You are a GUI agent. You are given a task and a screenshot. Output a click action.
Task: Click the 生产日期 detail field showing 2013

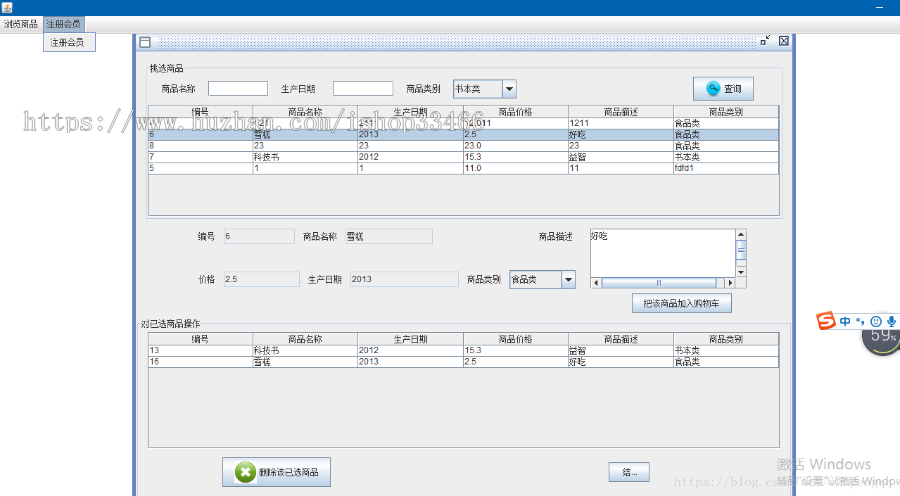point(404,279)
